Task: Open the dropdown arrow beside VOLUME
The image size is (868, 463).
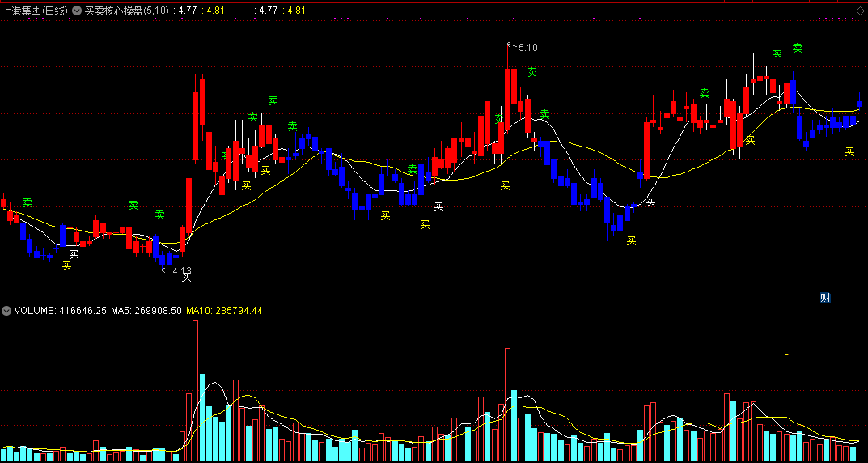Action: coord(6,311)
